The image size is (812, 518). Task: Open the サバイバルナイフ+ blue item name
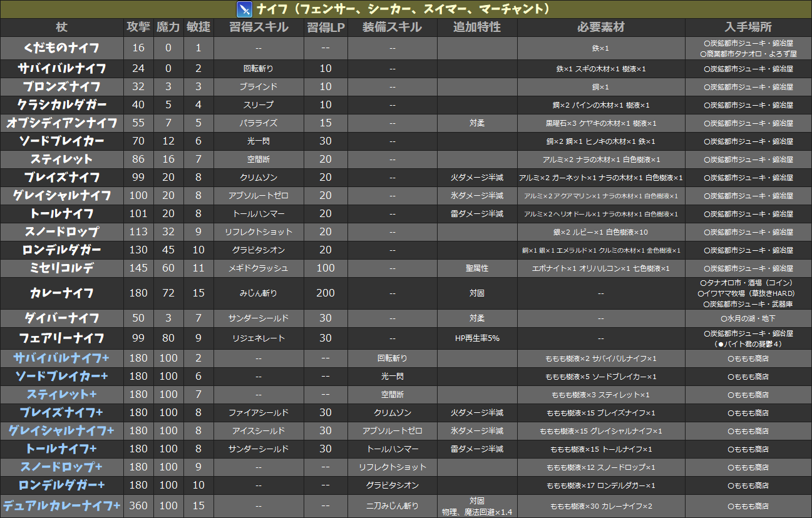coord(62,358)
